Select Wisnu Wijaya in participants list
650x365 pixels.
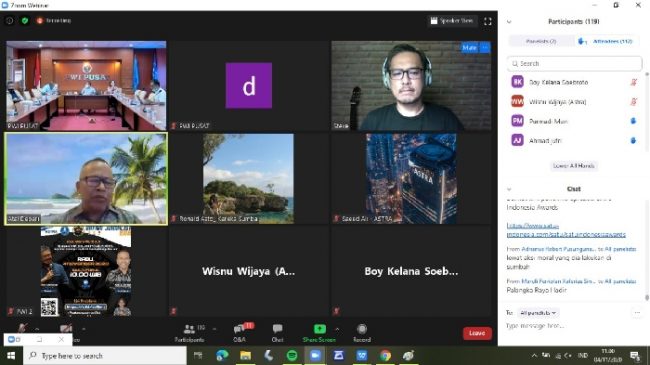[574, 102]
